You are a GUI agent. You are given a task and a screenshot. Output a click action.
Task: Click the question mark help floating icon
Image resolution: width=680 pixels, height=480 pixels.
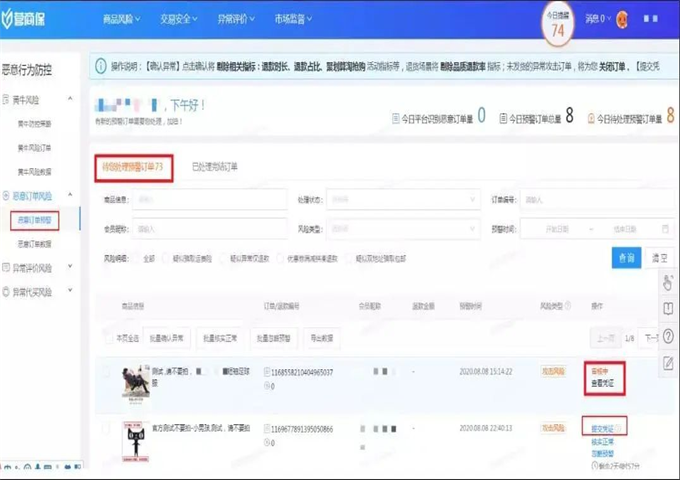(668, 336)
